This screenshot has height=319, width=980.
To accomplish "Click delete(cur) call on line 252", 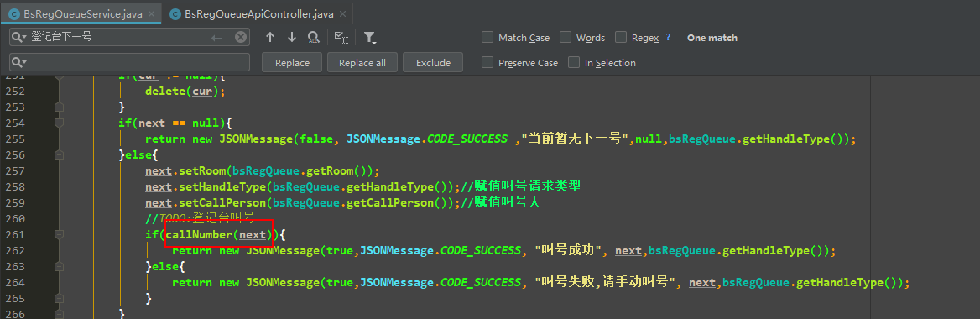I will pyautogui.click(x=185, y=92).
